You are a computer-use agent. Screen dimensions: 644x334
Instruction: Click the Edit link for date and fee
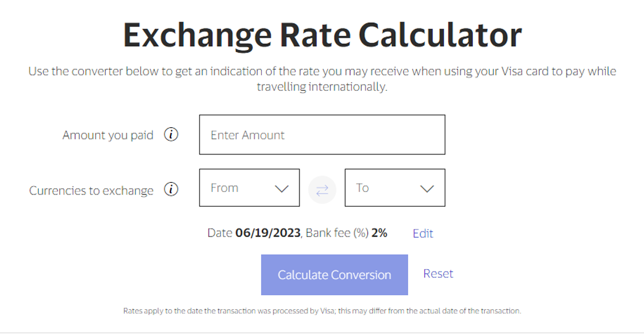(x=423, y=233)
